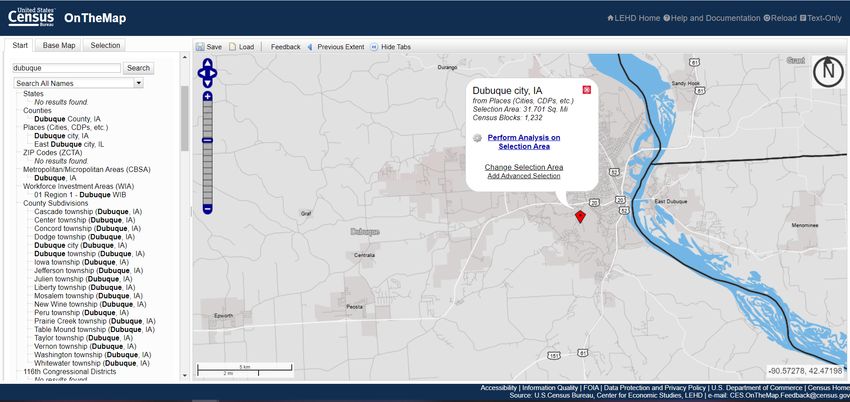Click the results panel scroll up arrow
Screen dimensions: 850x402
tap(184, 57)
